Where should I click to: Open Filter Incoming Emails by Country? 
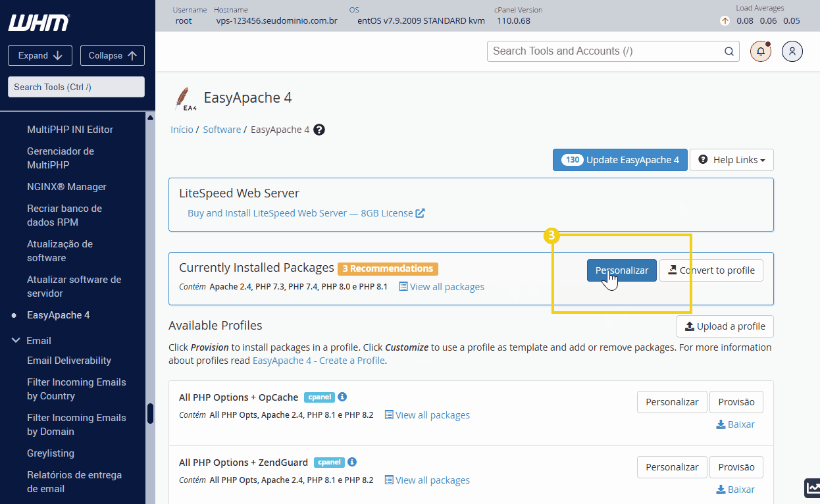click(76, 389)
